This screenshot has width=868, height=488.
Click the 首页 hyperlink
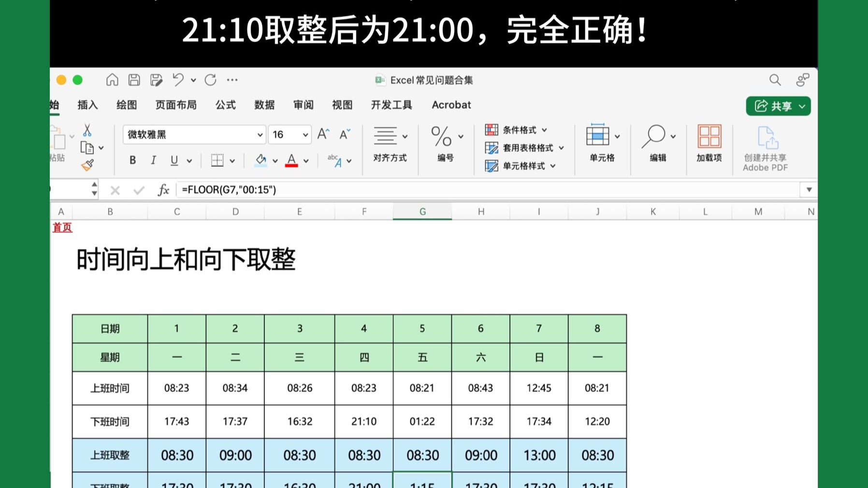pos(62,228)
